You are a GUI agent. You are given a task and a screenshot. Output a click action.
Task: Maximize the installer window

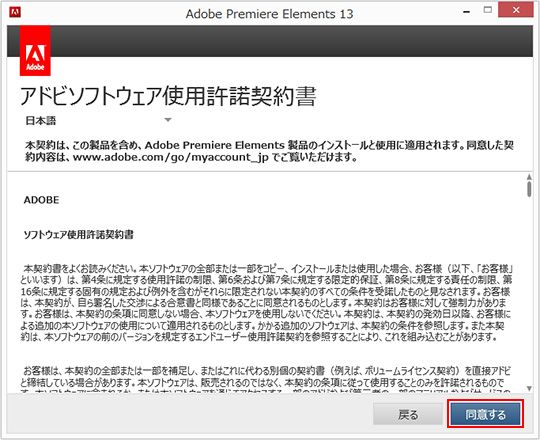[x=488, y=10]
